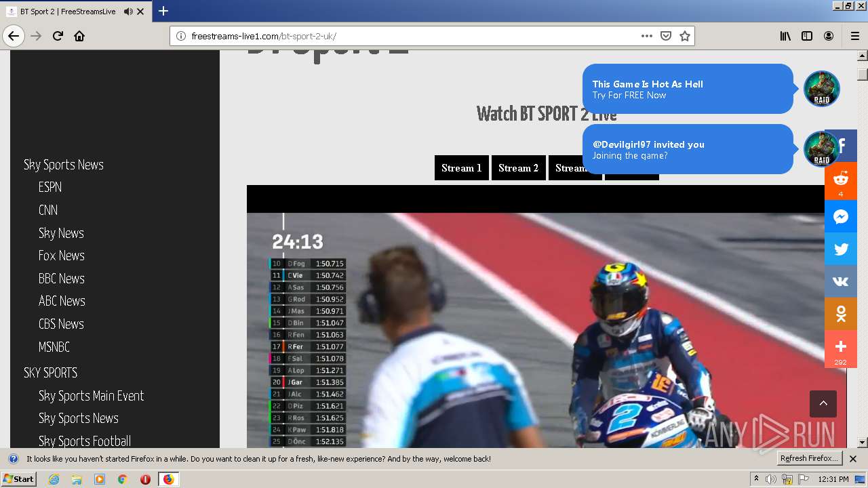The width and height of the screenshot is (868, 488).
Task: Open ESPN channel link
Action: 50,187
